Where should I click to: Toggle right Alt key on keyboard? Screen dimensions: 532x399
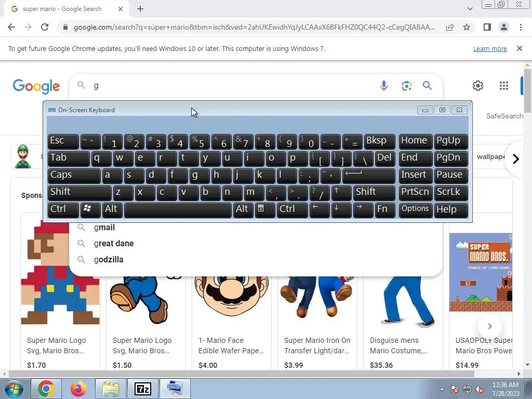click(x=243, y=210)
